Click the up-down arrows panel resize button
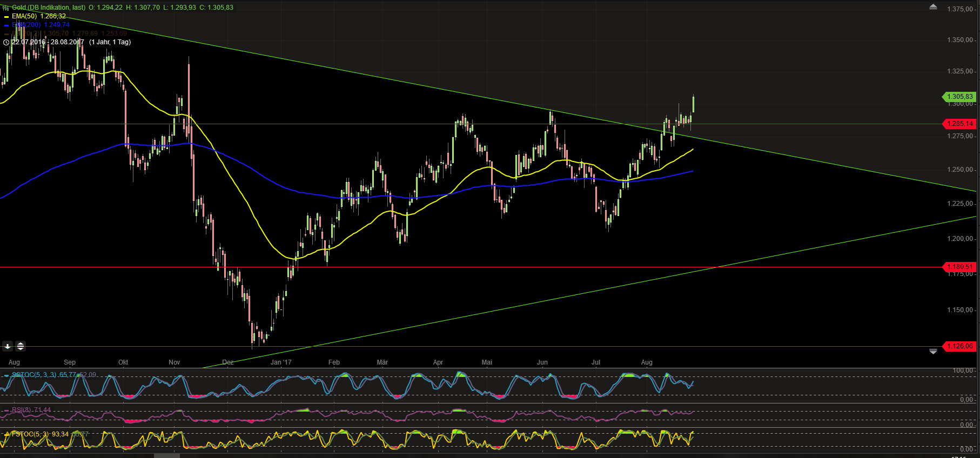980x458 pixels. 21,346
